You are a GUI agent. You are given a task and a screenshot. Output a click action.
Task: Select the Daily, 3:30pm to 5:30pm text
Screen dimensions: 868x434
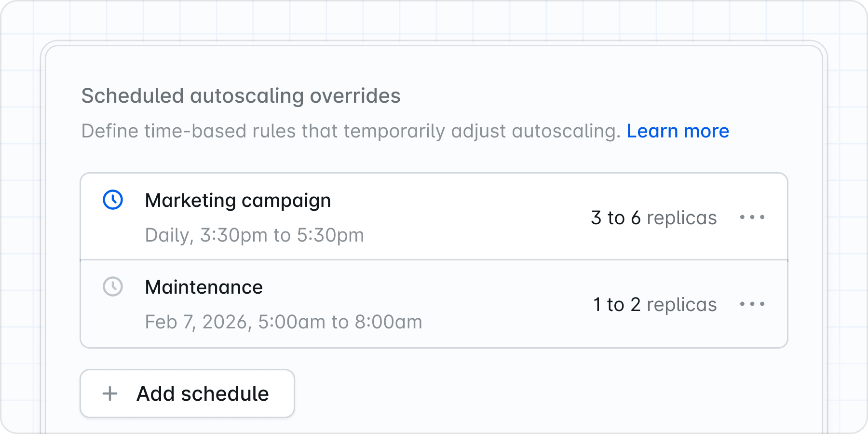point(254,235)
